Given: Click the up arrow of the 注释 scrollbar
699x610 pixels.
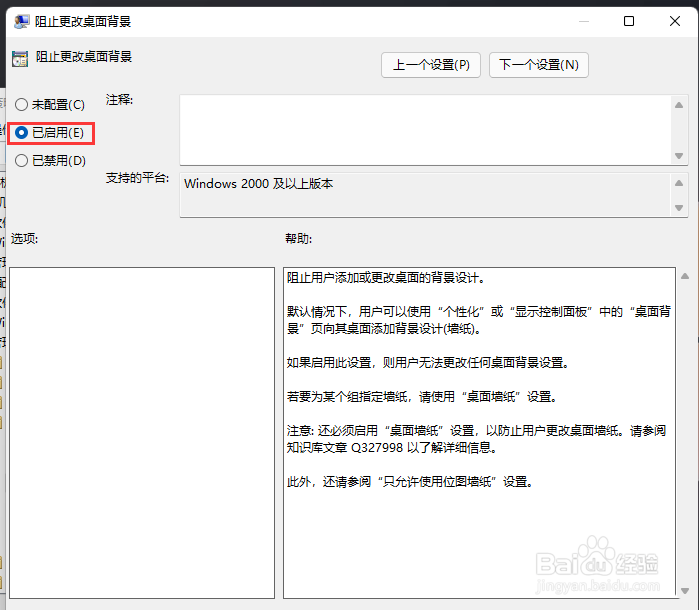Looking at the screenshot, I should click(679, 105).
